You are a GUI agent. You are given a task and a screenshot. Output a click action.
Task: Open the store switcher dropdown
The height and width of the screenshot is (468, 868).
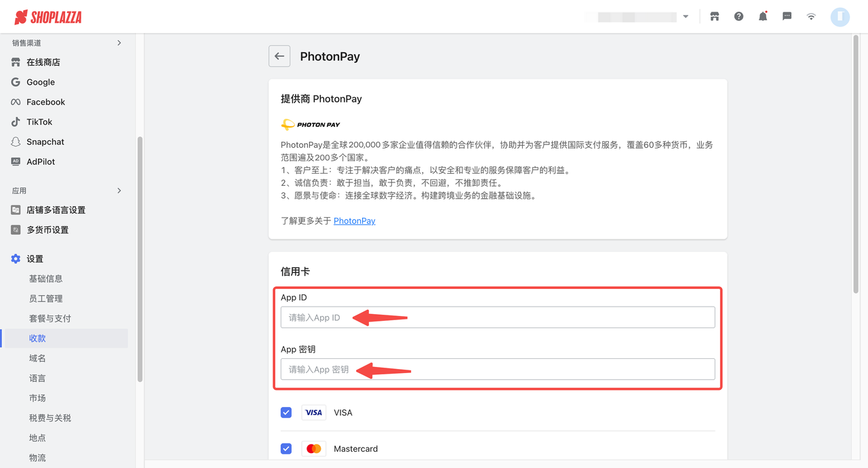[x=685, y=15]
